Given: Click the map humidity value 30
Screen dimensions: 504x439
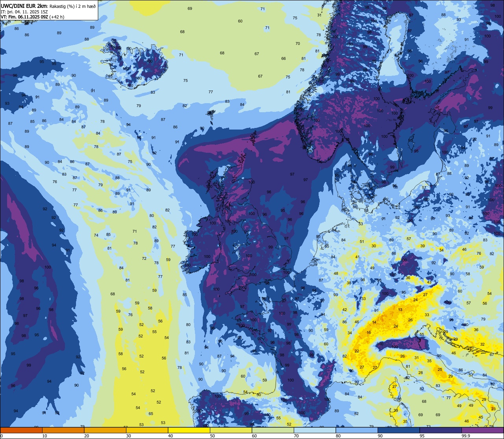Looking at the screenshot, I should click(x=374, y=246).
